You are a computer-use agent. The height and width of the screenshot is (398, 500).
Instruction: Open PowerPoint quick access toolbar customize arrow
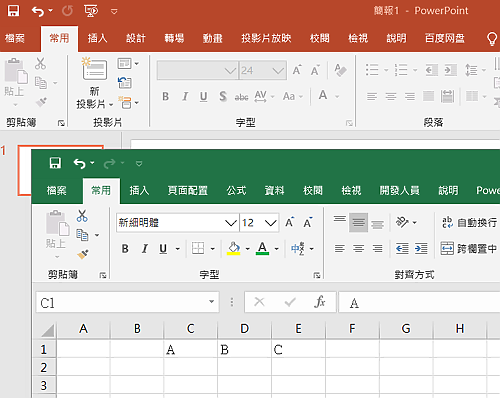114,12
